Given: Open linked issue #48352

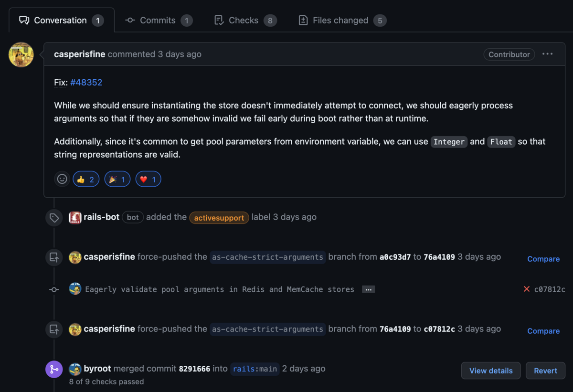Looking at the screenshot, I should pos(86,82).
